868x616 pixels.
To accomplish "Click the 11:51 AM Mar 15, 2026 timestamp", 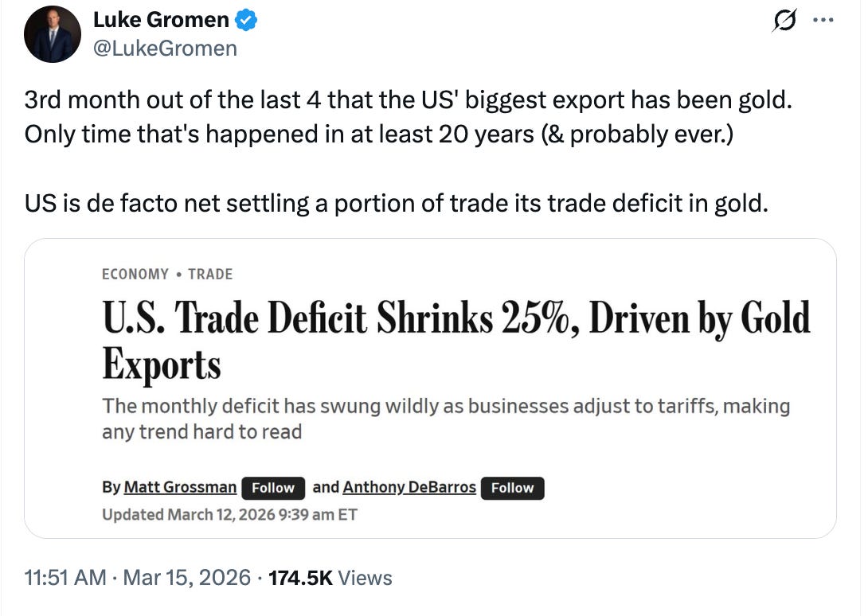I will point(138,578).
